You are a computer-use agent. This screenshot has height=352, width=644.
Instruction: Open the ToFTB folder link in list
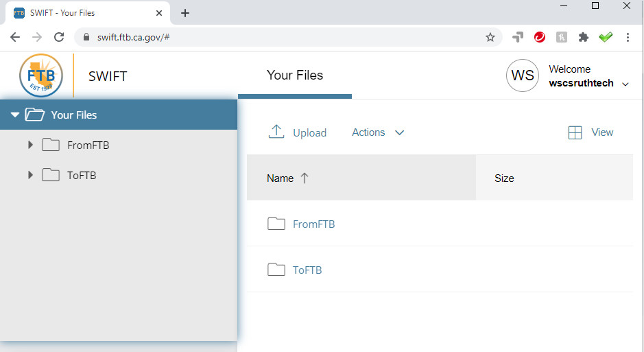[307, 270]
